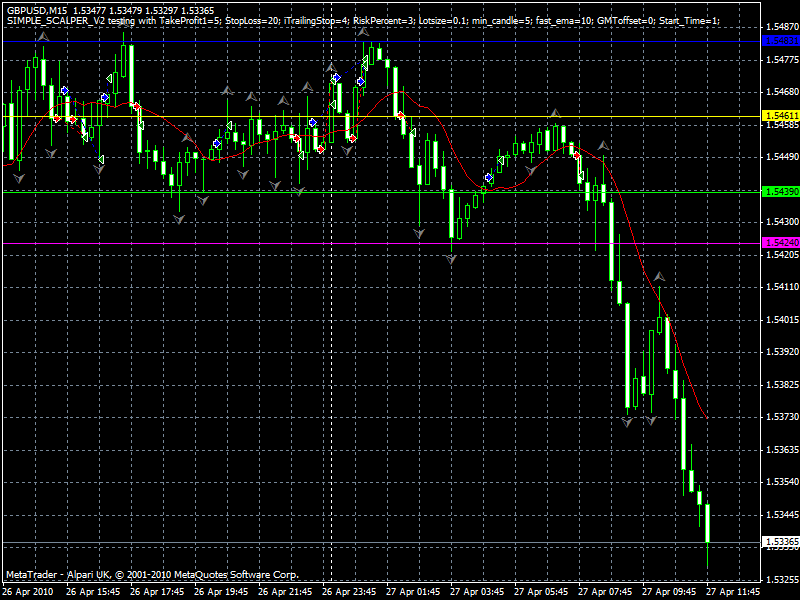Click the 1.54110 price scale label
Screen dimensions: 800x600
click(782, 287)
